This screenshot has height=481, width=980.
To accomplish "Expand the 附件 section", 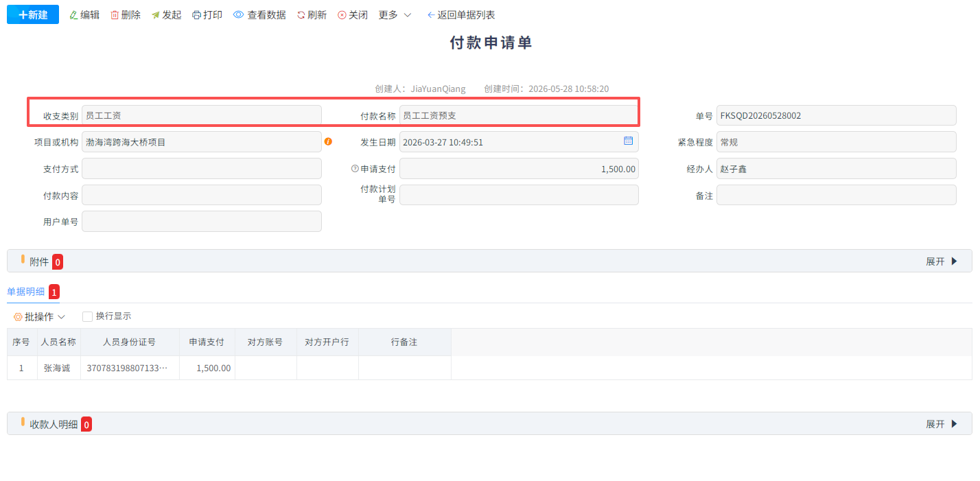I will pyautogui.click(x=941, y=261).
